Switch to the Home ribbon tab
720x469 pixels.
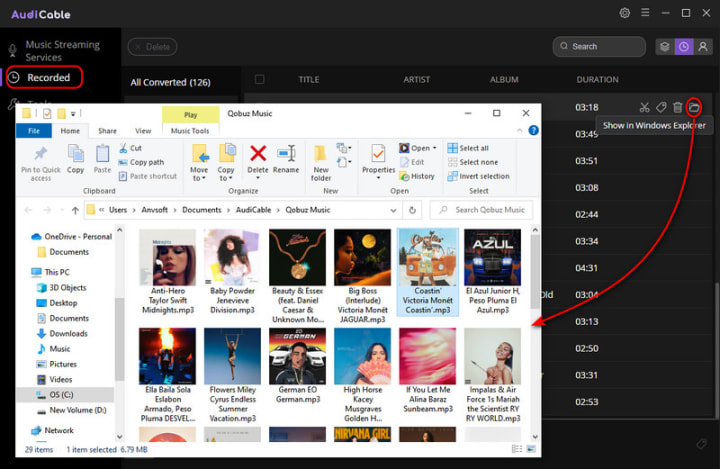pyautogui.click(x=70, y=131)
